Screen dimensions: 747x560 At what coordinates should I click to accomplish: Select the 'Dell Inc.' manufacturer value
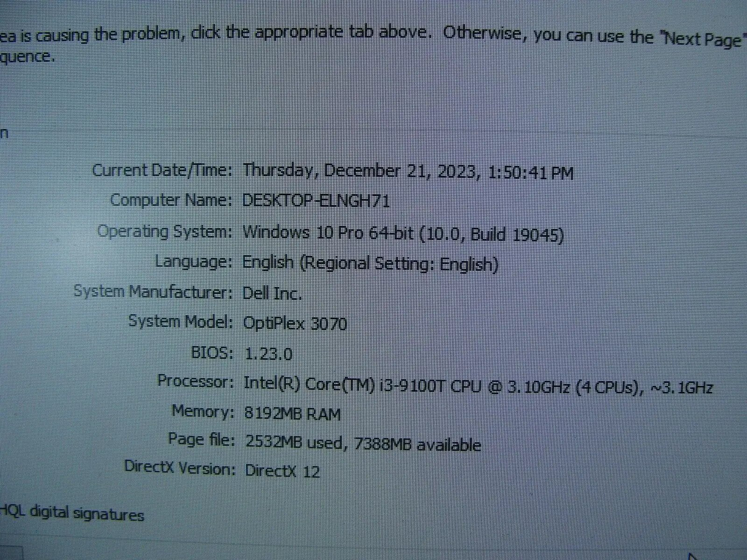coord(272,294)
